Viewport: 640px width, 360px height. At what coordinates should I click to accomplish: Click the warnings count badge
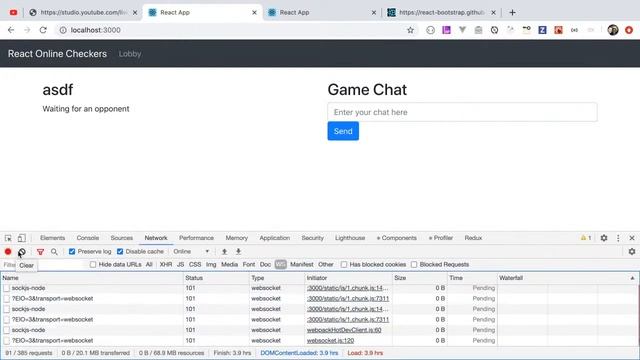pyautogui.click(x=586, y=238)
